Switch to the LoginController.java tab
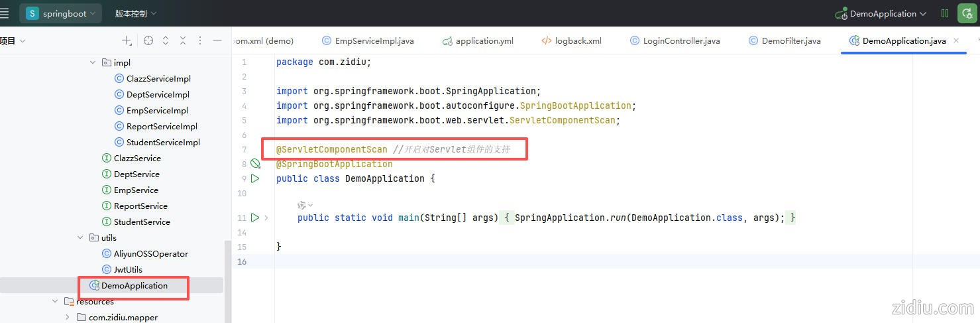The width and height of the screenshot is (980, 323). 681,40
